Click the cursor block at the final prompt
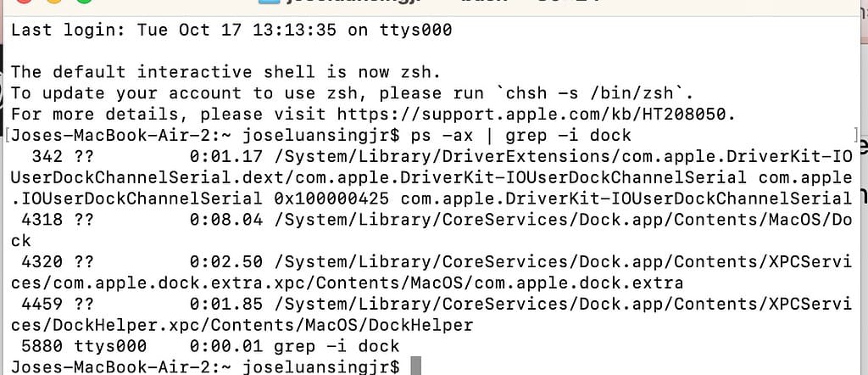 (x=415, y=367)
